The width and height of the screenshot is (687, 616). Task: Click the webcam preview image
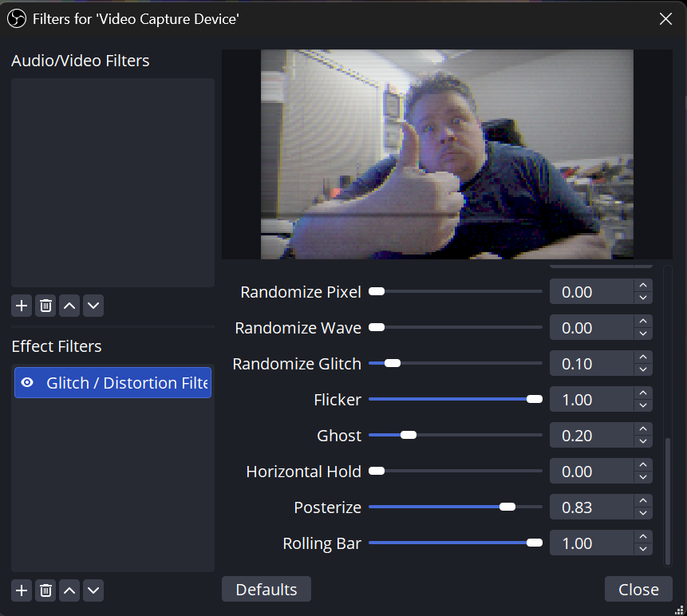point(447,154)
